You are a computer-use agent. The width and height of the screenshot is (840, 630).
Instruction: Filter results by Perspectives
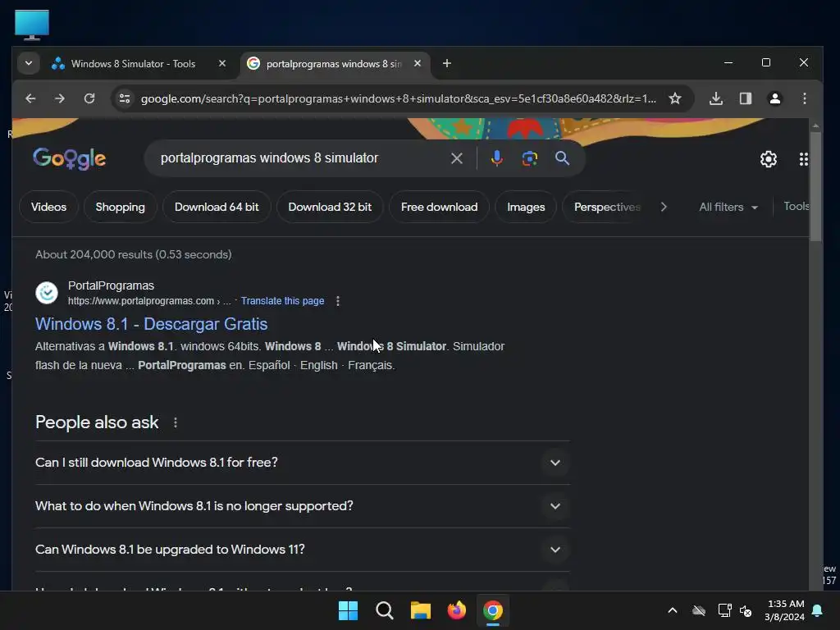click(607, 207)
